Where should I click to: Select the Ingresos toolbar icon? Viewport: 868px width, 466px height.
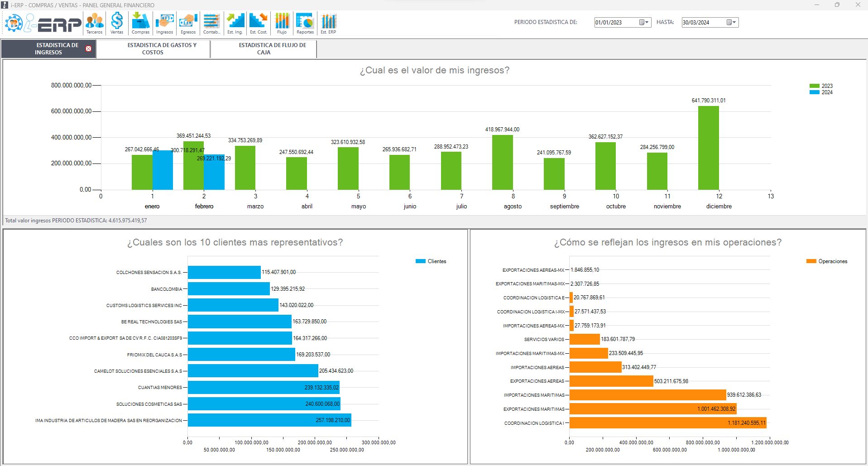[x=164, y=23]
